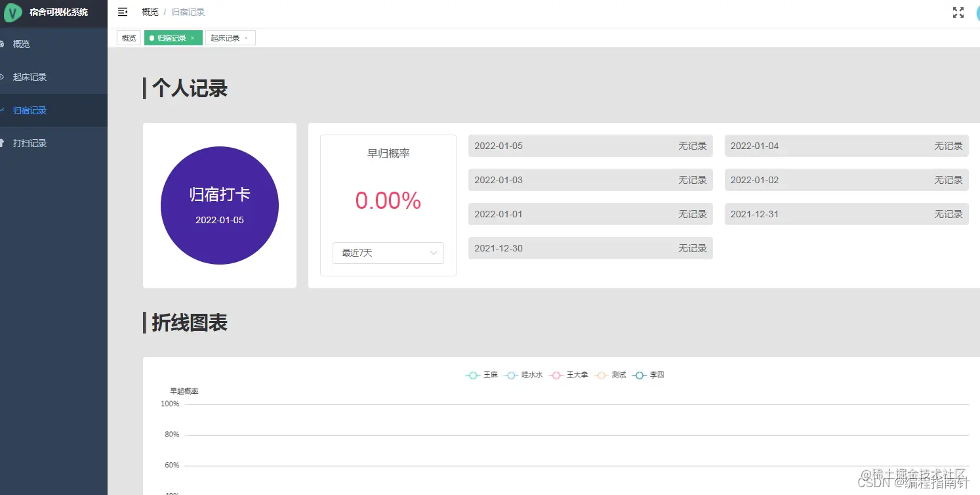Click the 60% y-axis label
The height and width of the screenshot is (495, 980).
[172, 465]
